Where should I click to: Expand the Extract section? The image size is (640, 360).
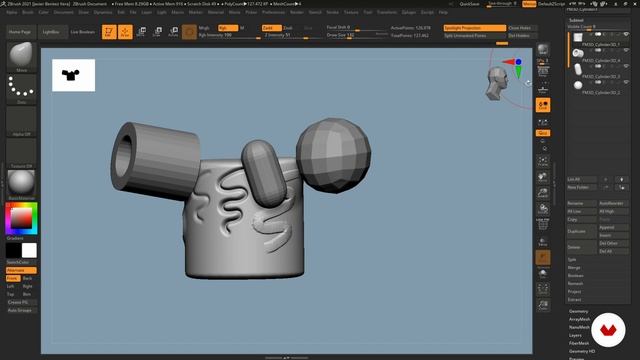[574, 300]
